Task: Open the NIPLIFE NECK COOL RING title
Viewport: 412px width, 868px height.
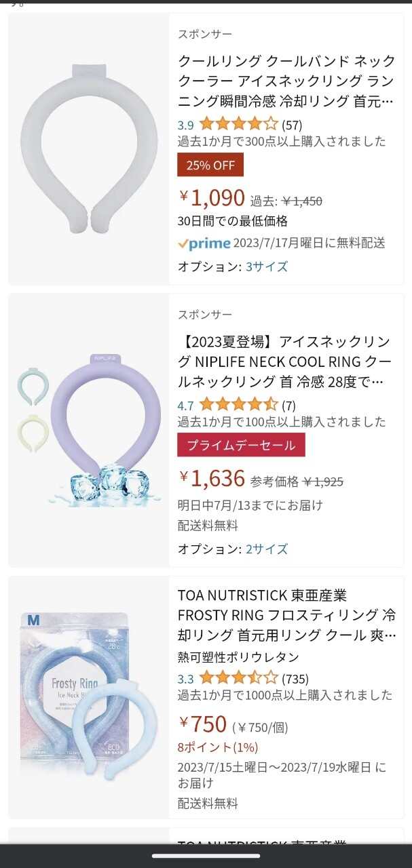Action: click(286, 362)
